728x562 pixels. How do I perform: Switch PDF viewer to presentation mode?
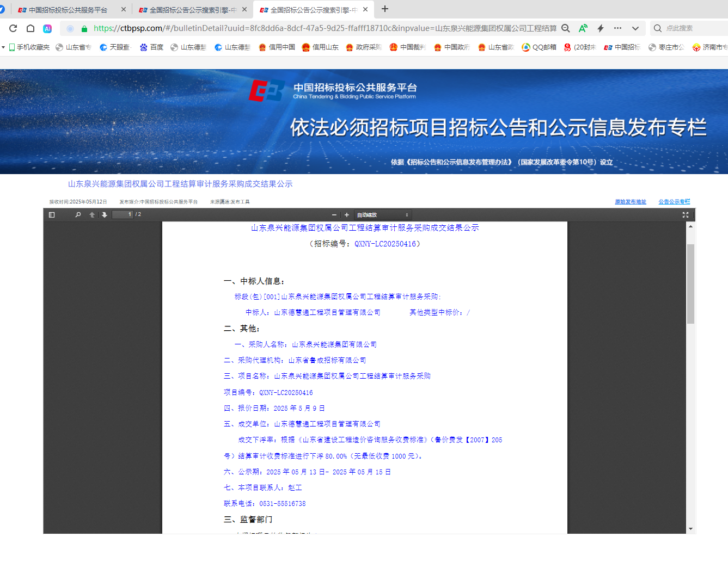click(x=686, y=215)
